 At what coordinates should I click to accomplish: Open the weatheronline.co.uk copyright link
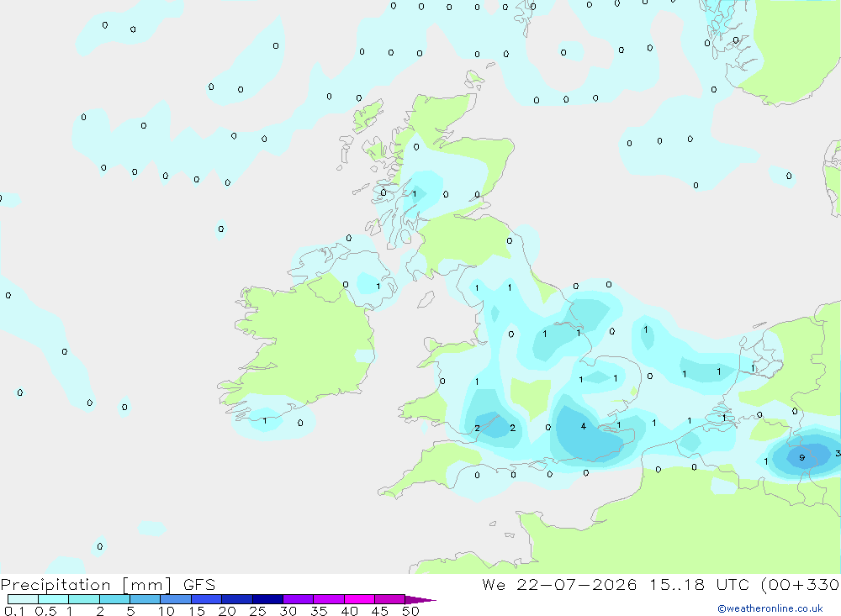click(770, 608)
